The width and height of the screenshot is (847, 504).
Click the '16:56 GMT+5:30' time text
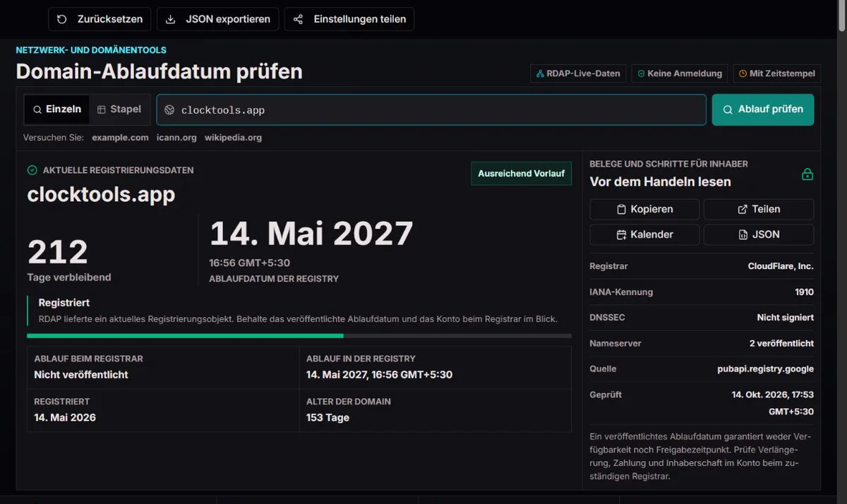click(249, 263)
